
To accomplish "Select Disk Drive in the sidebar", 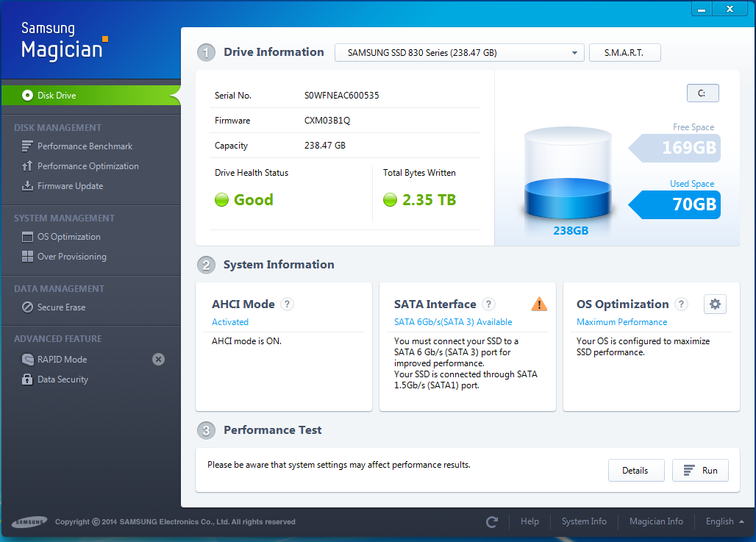I will click(x=90, y=96).
